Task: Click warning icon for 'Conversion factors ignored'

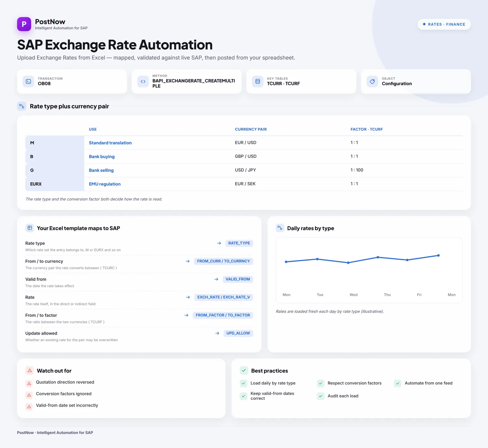Action: pyautogui.click(x=29, y=395)
